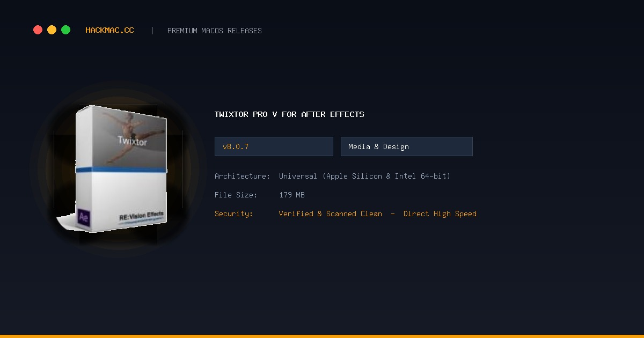Click the 'Architecture:' label
The height and width of the screenshot is (338, 644).
[x=242, y=176]
